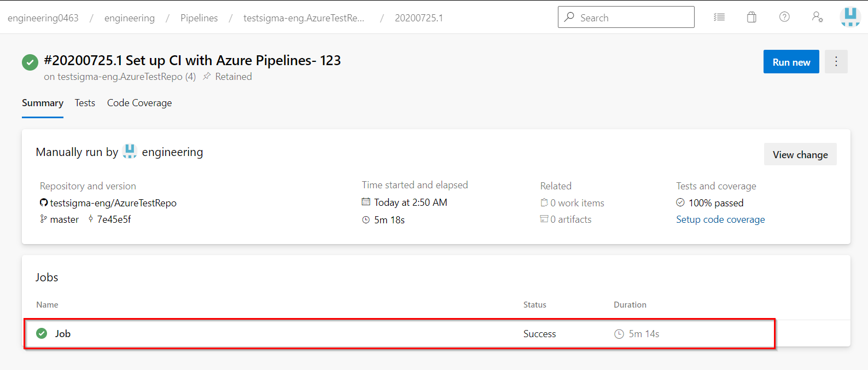868x370 pixels.
Task: Click the Success status text in Job row
Action: pos(539,334)
